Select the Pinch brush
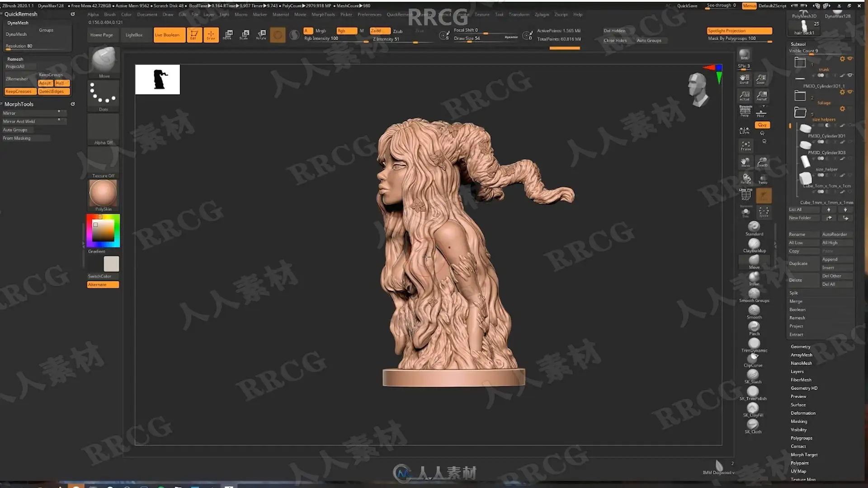 (x=754, y=328)
